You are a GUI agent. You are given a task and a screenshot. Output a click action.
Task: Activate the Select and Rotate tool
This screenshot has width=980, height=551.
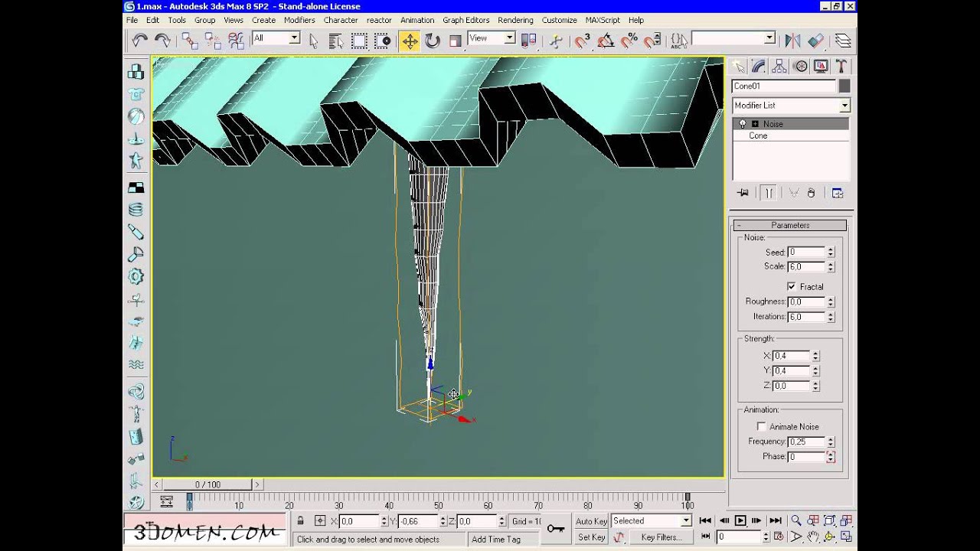tap(433, 41)
